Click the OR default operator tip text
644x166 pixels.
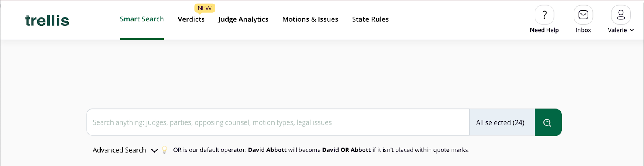[321, 150]
